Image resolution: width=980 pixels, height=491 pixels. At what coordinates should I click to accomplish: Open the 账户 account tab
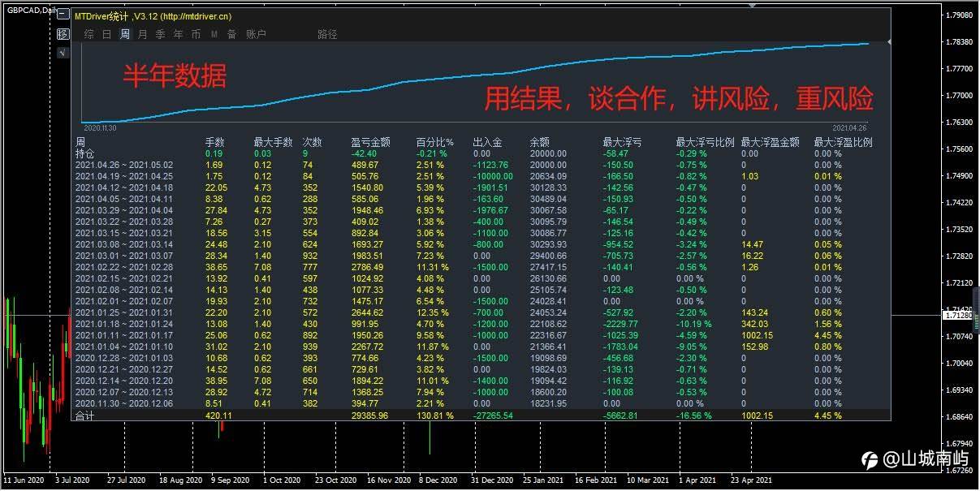pyautogui.click(x=256, y=34)
